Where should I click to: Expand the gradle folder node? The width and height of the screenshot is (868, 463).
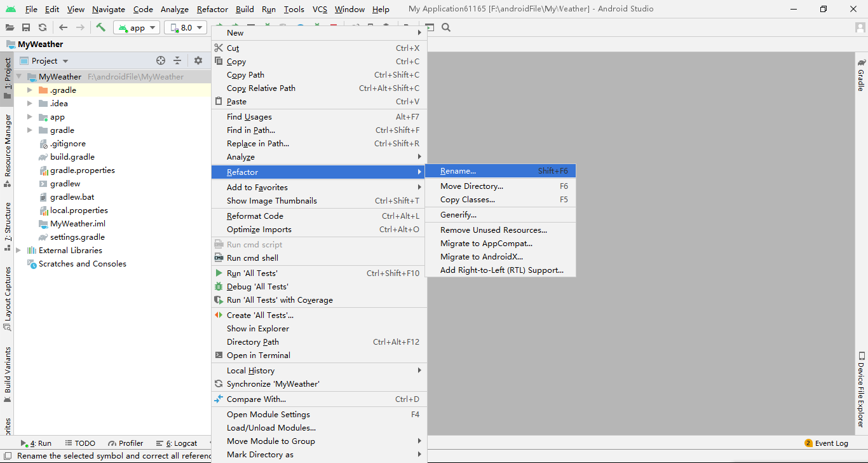(29, 130)
